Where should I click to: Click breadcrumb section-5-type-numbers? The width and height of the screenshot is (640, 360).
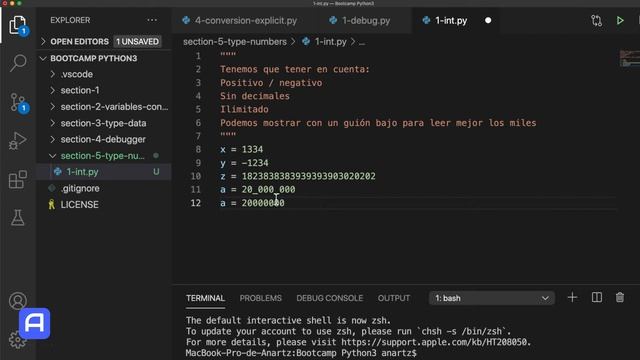235,42
